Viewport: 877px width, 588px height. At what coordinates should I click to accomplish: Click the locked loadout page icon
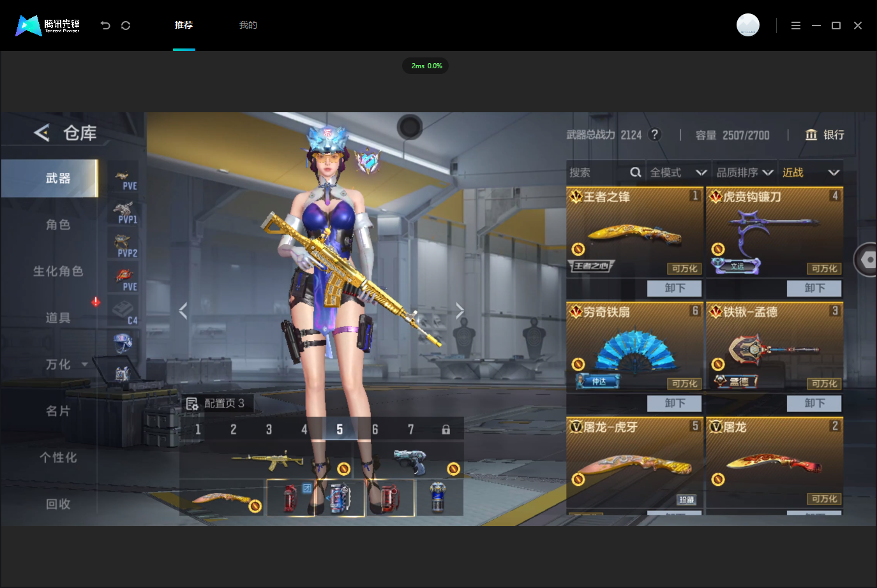pyautogui.click(x=446, y=430)
